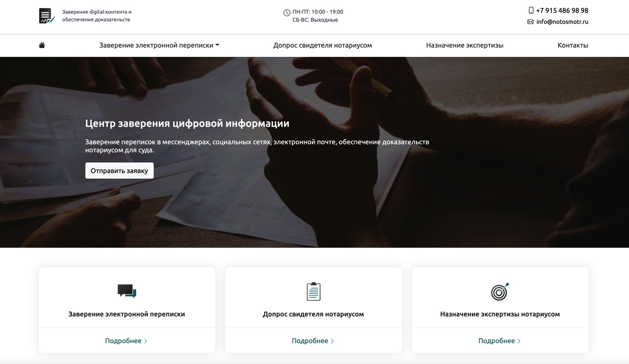The height and width of the screenshot is (364, 629).
Task: Click the info@notosmotr.ru email link
Action: [x=562, y=22]
